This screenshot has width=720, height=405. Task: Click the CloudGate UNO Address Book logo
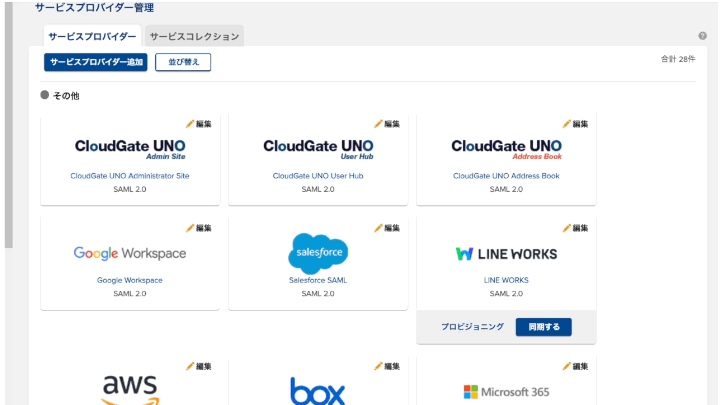(506, 149)
